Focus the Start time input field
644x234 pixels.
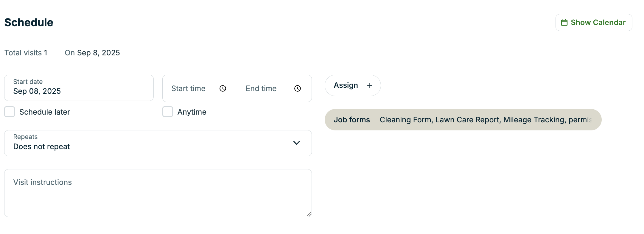coord(191,88)
